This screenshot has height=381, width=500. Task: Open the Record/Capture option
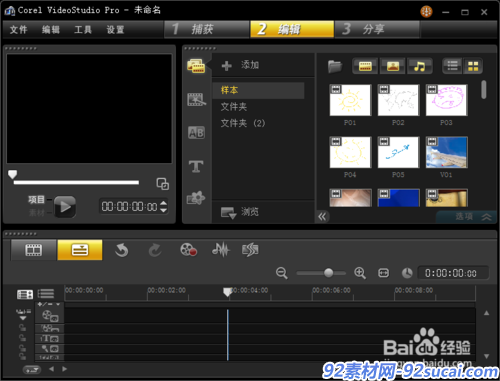188,250
